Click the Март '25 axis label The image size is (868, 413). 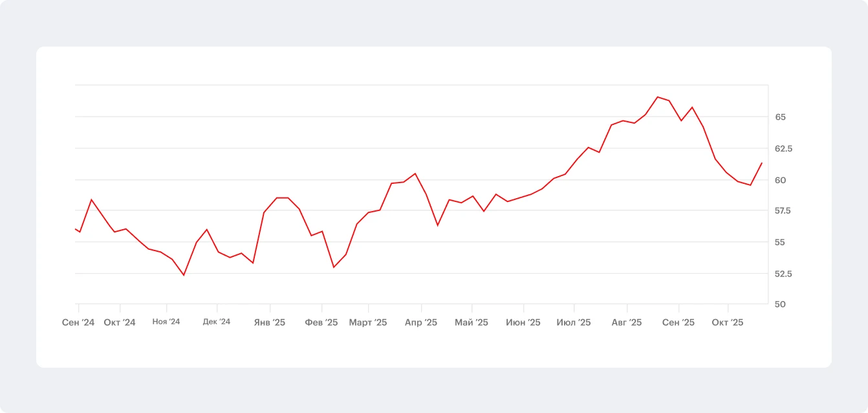click(x=368, y=322)
